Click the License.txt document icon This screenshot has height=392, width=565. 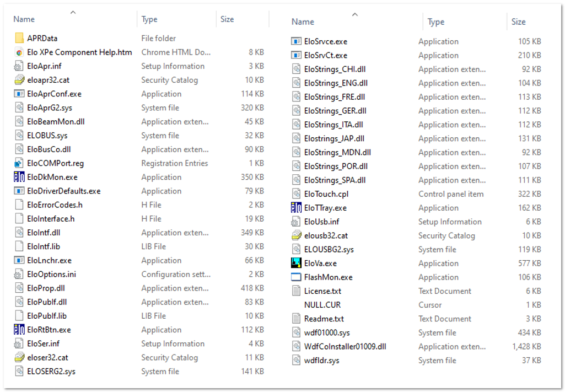point(296,291)
